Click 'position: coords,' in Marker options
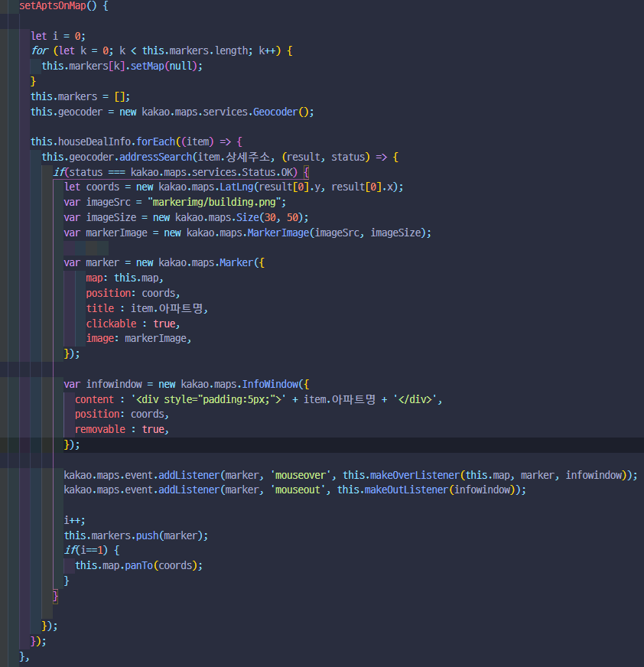The image size is (644, 667). pyautogui.click(x=133, y=293)
